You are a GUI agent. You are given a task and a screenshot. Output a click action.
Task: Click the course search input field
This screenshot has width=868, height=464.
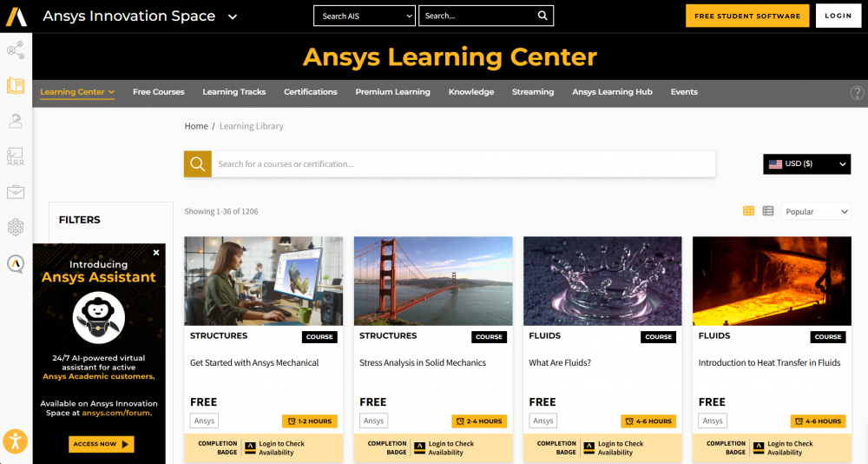pos(464,164)
